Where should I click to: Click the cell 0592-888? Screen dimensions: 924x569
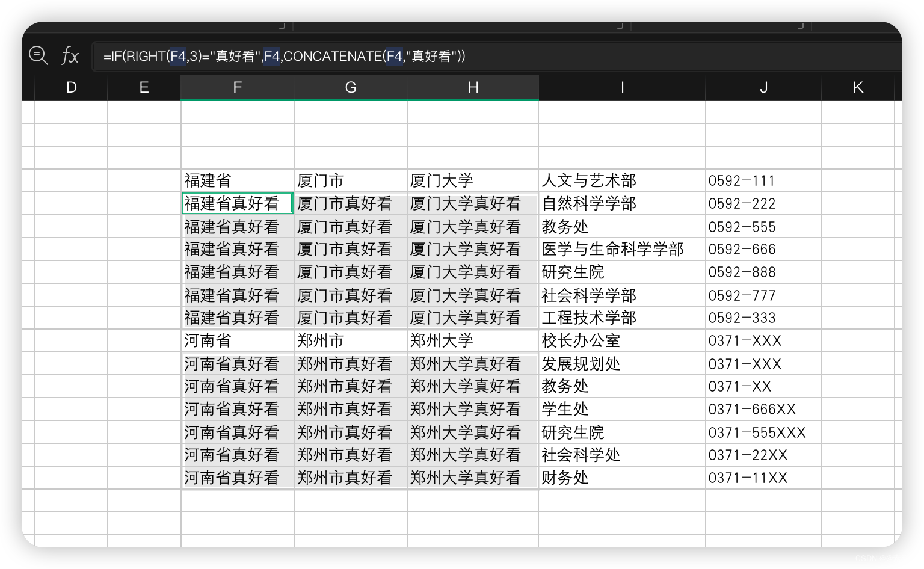[763, 272]
